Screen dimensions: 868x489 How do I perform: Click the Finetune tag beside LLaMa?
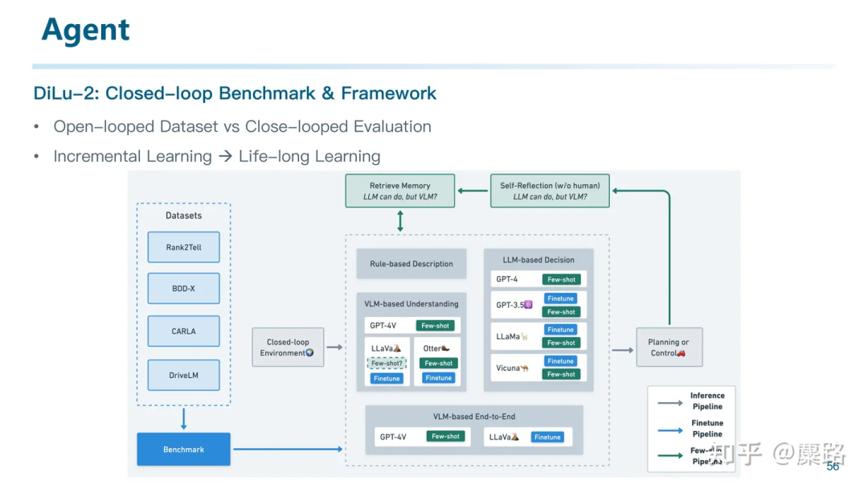coord(560,330)
